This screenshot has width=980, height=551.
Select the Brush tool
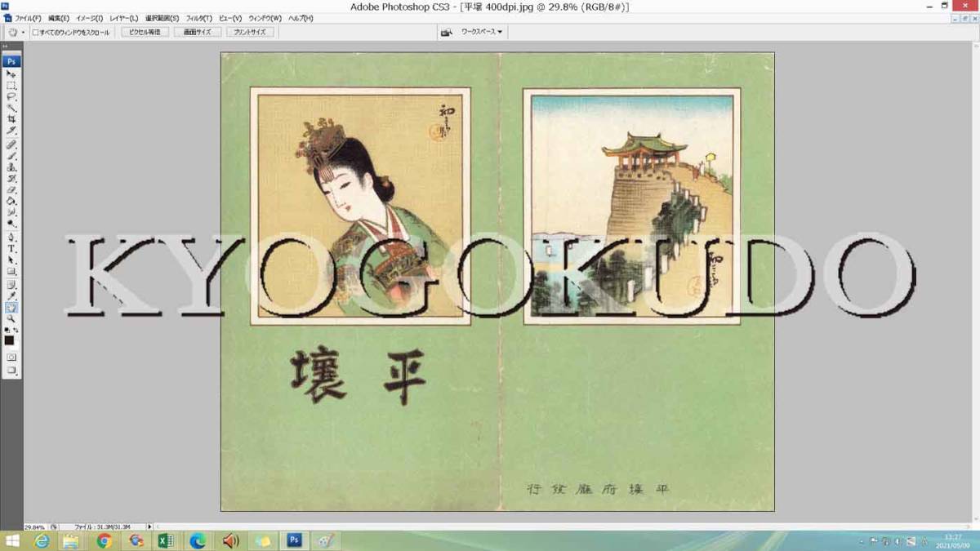tap(11, 155)
